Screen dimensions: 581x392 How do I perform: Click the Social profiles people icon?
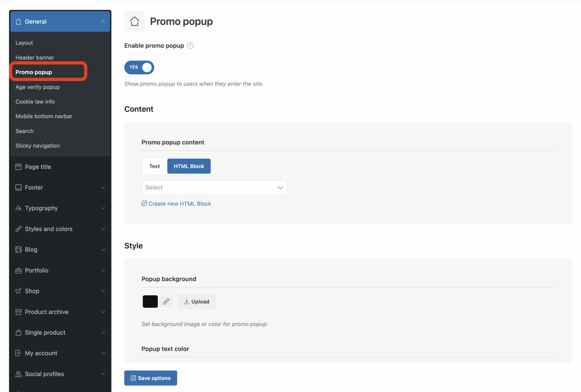[19, 374]
